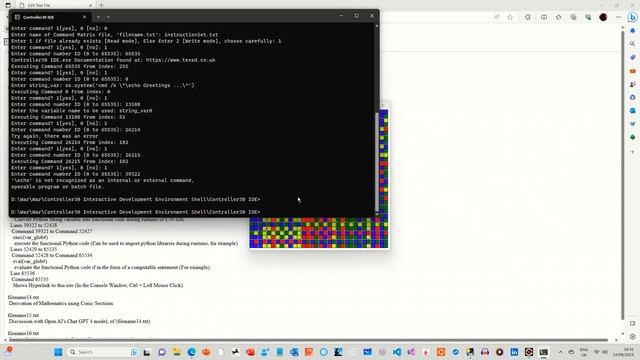The width and height of the screenshot is (640, 360).
Task: Open Outlook in Edge sidebar
Action: [x=633, y=111]
